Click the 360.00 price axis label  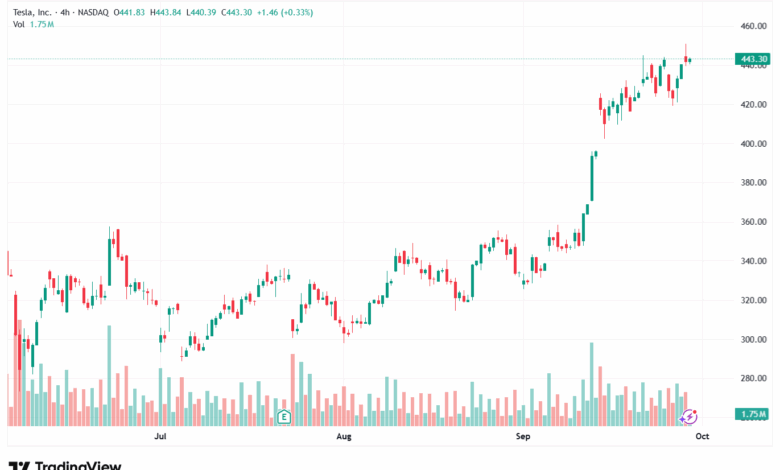coord(753,222)
